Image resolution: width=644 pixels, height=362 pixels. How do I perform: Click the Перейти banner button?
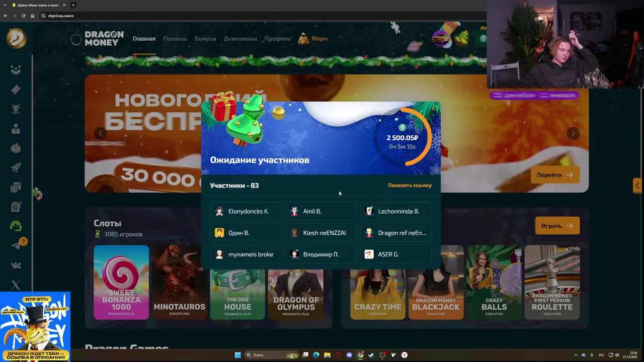click(555, 175)
